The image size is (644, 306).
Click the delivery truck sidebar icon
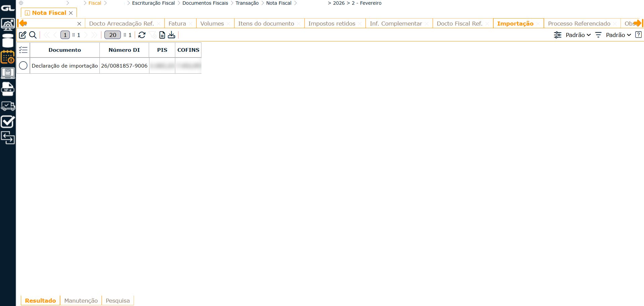click(x=8, y=106)
